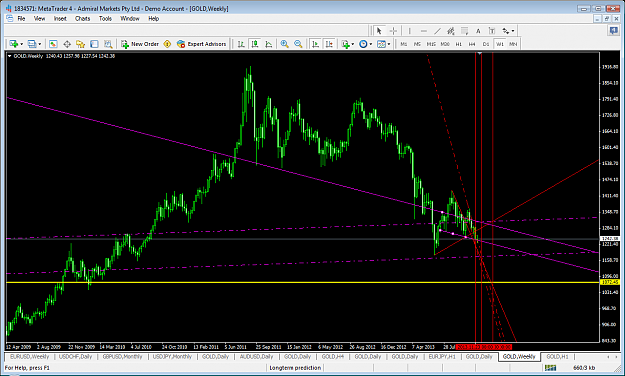
Task: Open the Strategy Tester icon
Action: click(108, 44)
